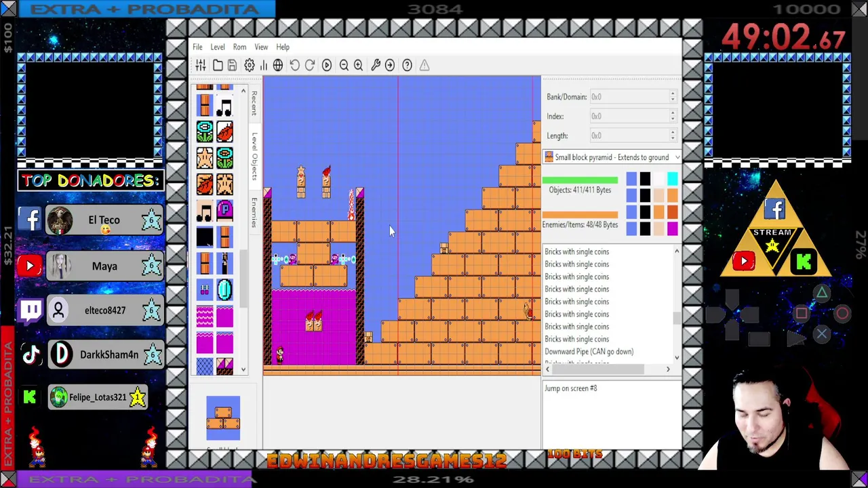Pick the cyan palette color swatch
868x488 pixels.
point(672,179)
